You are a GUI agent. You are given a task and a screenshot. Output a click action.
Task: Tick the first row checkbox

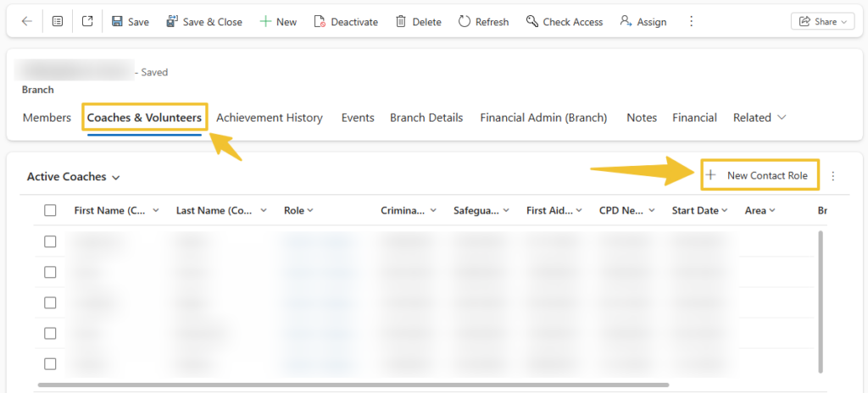(50, 241)
